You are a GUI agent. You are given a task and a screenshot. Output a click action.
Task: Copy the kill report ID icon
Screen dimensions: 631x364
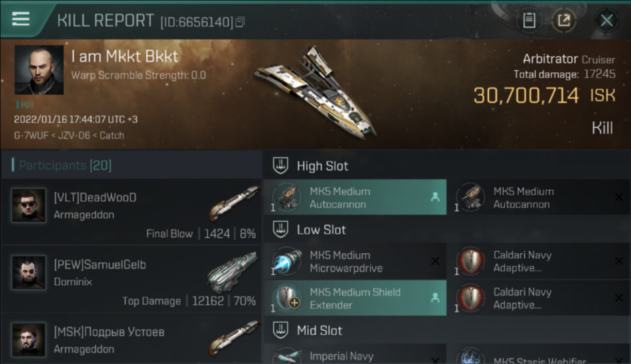(240, 22)
